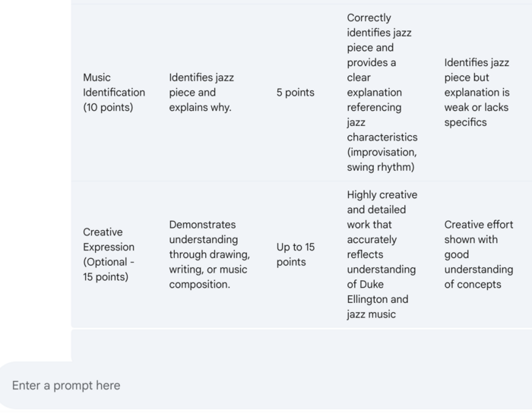Click the 'explains why.' text
The height and width of the screenshot is (413, 532).
tap(201, 108)
